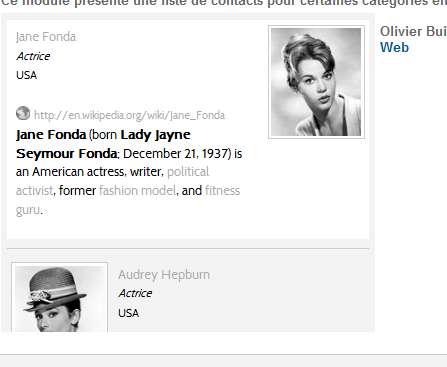447x367 pixels.
Task: Follow the 'fitness guru' link
Action: click(x=222, y=191)
